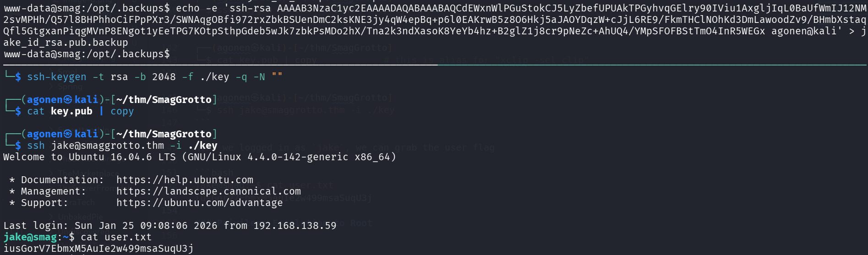Open the help.ubuntu.com documentation link
Viewport: 868px width, 255px height.
(185, 180)
